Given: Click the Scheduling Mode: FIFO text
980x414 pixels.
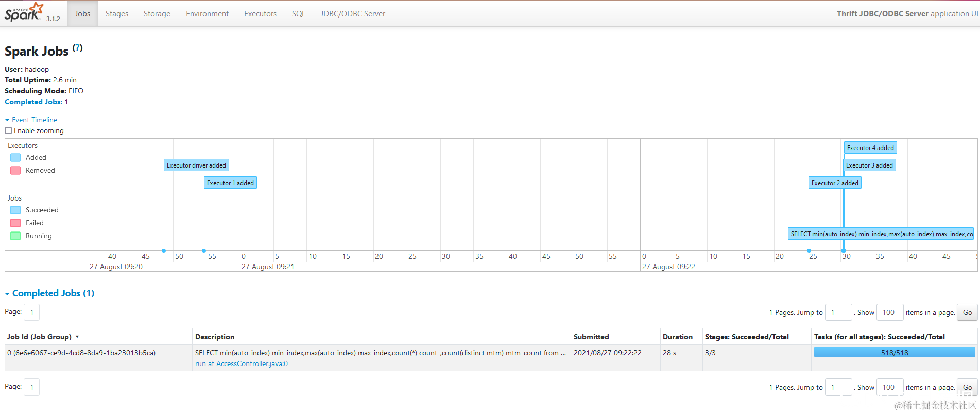Looking at the screenshot, I should pos(44,91).
